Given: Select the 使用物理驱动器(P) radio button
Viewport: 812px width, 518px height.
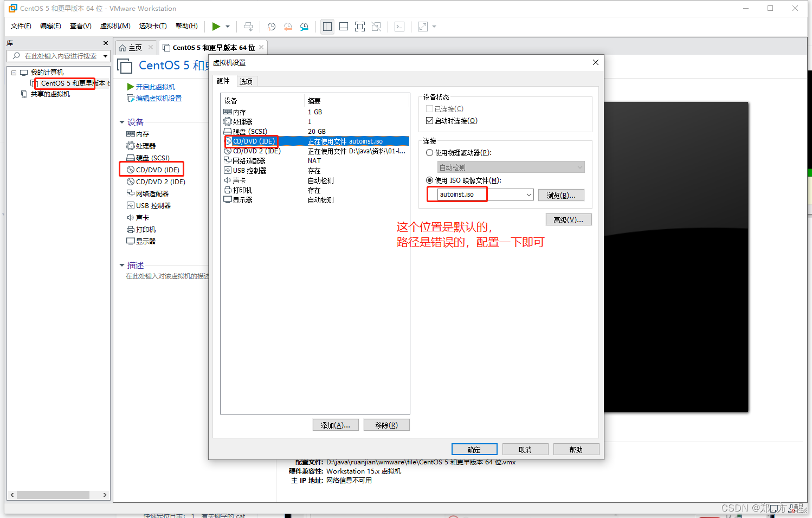Looking at the screenshot, I should click(429, 153).
